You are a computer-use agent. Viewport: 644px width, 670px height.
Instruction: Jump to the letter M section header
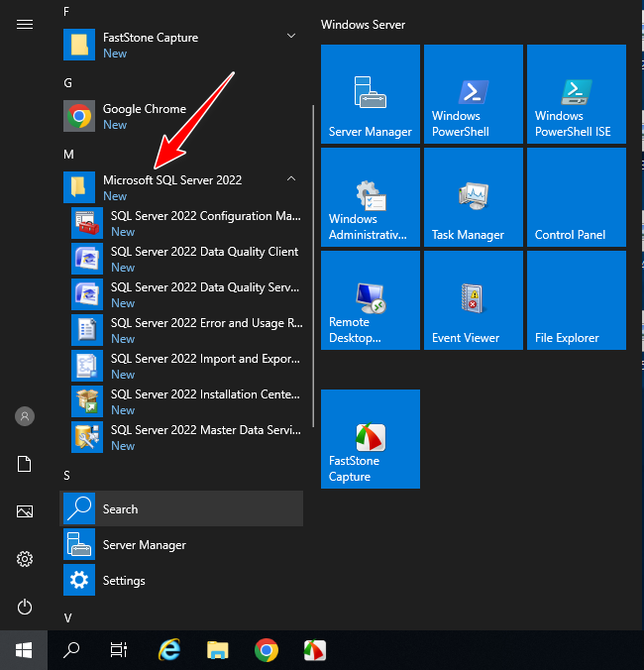[68, 155]
